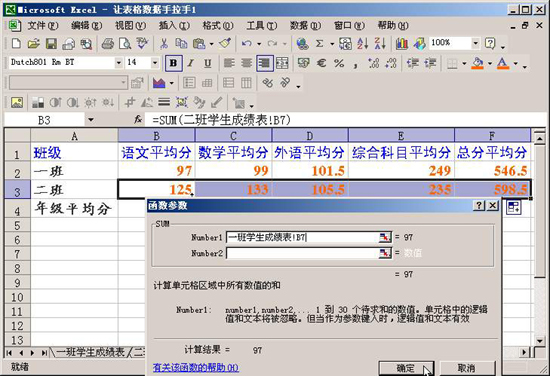Expand the font name dropdown
The width and height of the screenshot is (550, 376).
119,63
